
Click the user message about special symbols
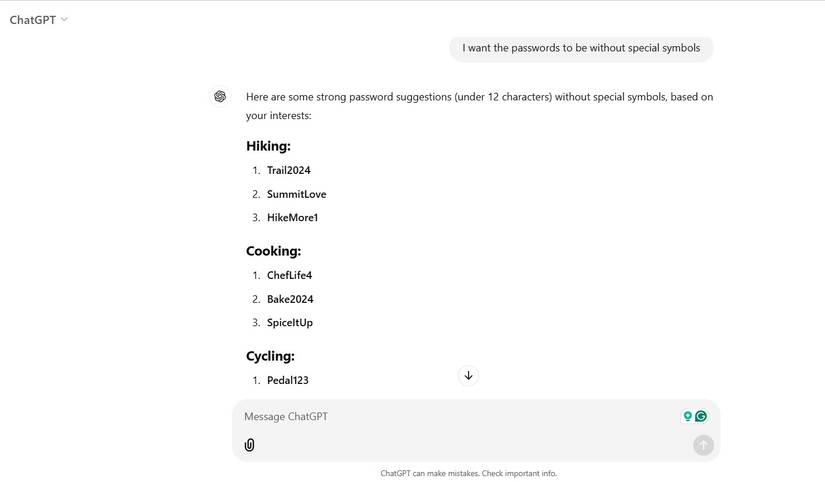click(x=581, y=48)
